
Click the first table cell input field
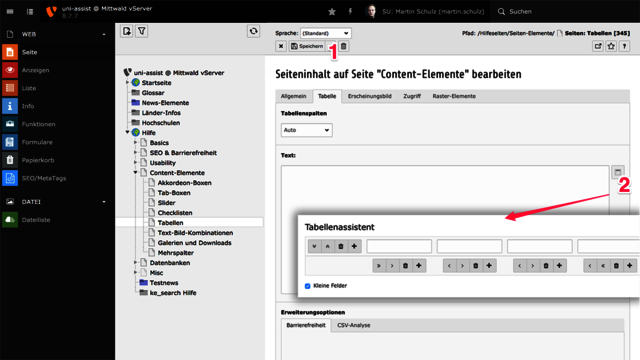point(399,246)
